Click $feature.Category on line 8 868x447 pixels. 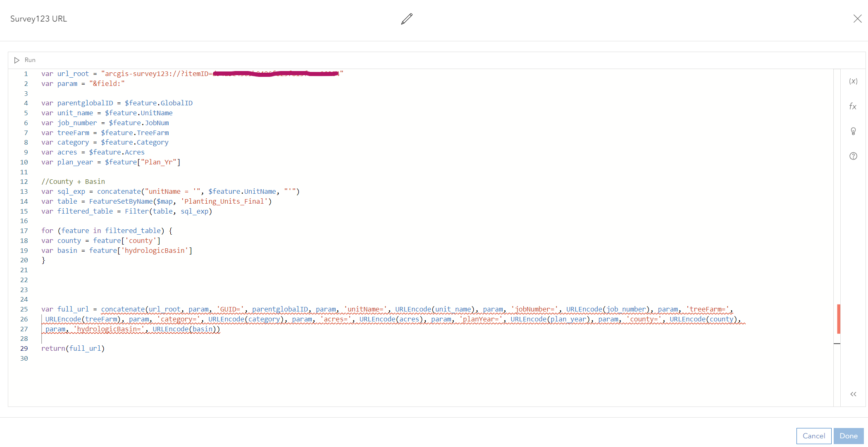pos(135,142)
